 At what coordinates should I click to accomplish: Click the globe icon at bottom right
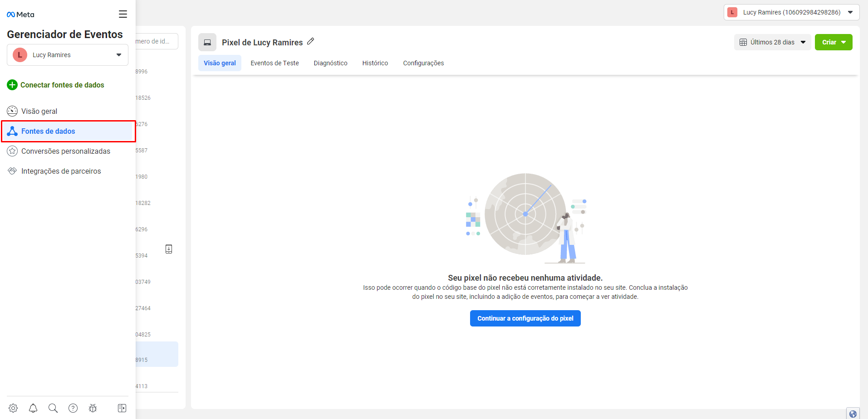[x=853, y=414]
